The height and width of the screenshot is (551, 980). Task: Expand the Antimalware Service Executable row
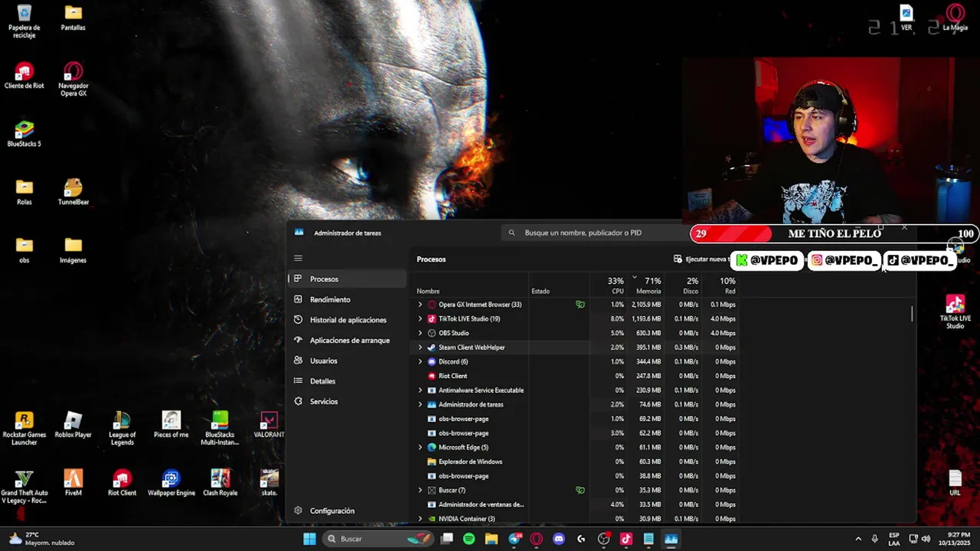[x=420, y=390]
